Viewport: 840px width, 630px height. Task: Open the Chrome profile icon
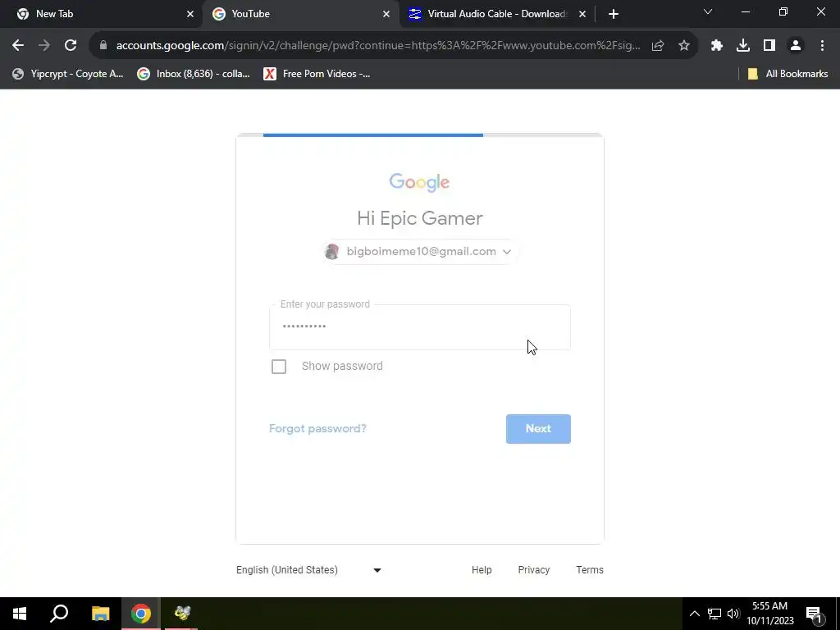tap(796, 46)
